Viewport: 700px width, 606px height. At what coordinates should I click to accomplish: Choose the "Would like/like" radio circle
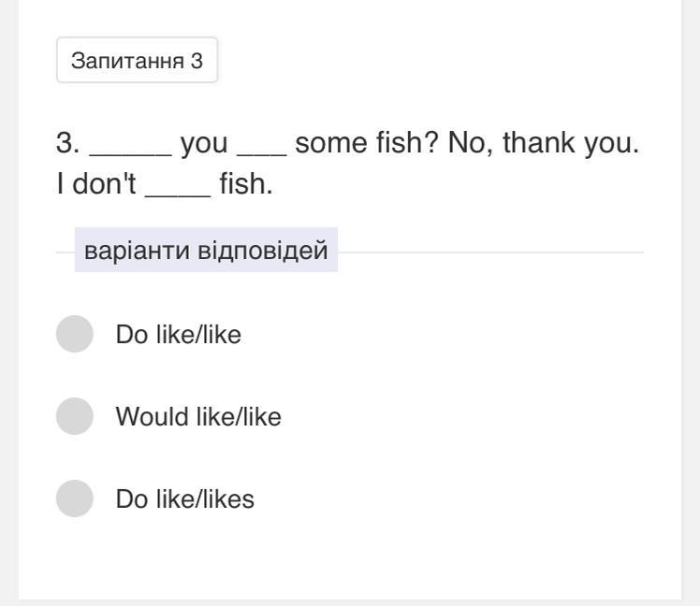[x=75, y=417]
